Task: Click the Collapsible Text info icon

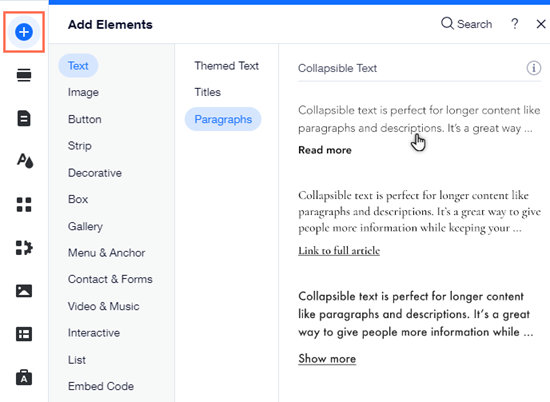Action: tap(534, 68)
